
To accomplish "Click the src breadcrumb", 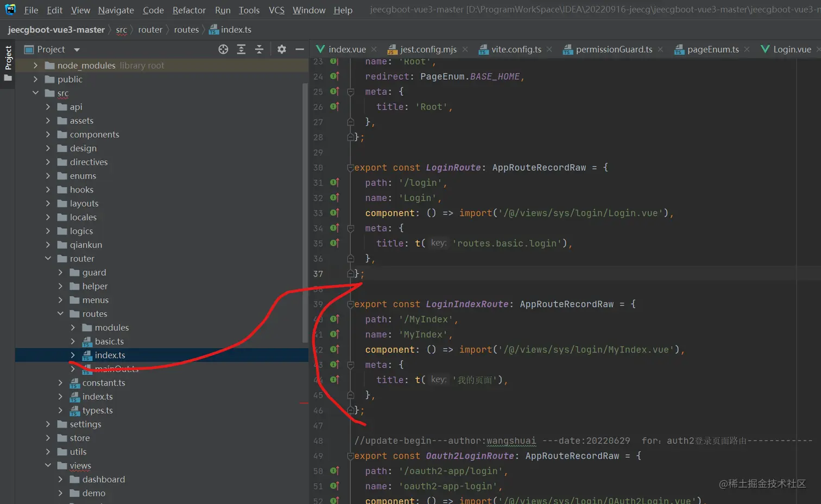I will click(121, 30).
